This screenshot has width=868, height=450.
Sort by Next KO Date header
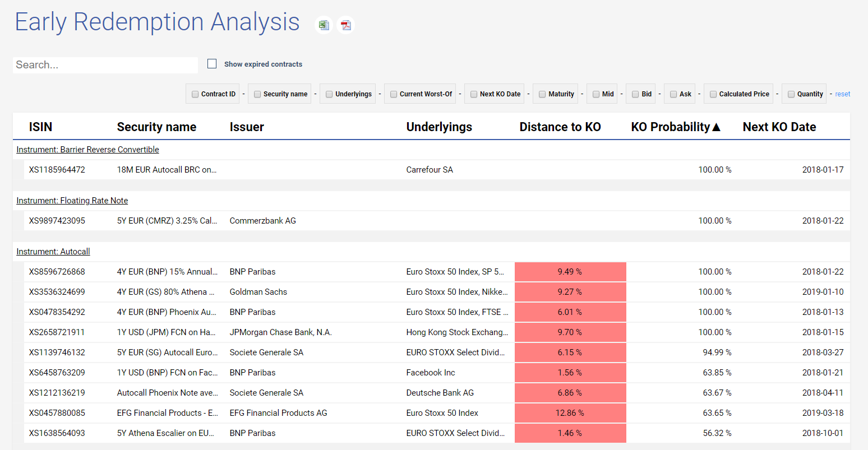[779, 127]
